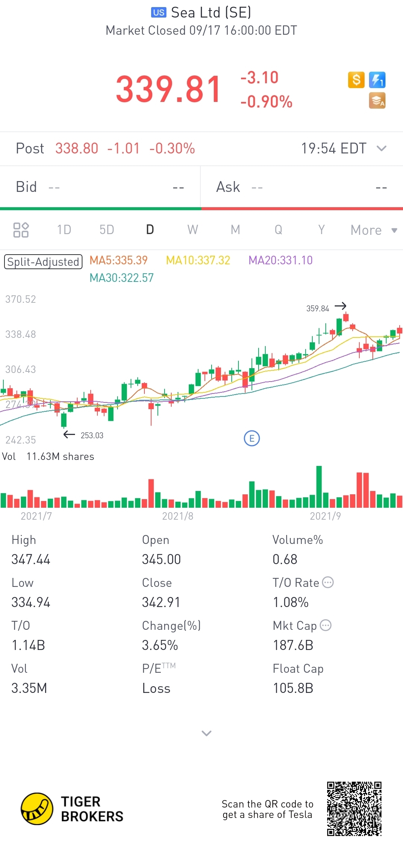Tap the High value 347.44
The image size is (403, 868).
[x=31, y=559]
